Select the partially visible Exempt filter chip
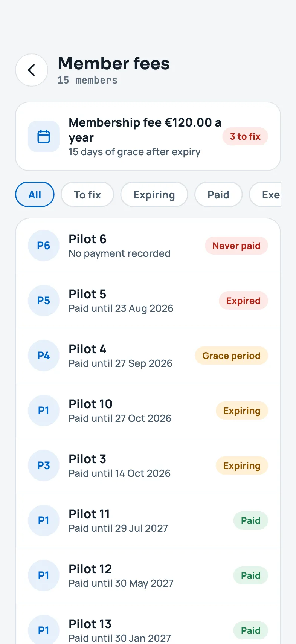This screenshot has width=296, height=644. pos(265,194)
